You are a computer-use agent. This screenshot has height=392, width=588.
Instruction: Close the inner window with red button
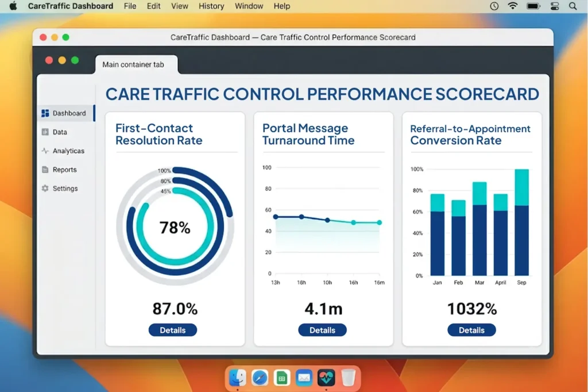[x=49, y=60]
